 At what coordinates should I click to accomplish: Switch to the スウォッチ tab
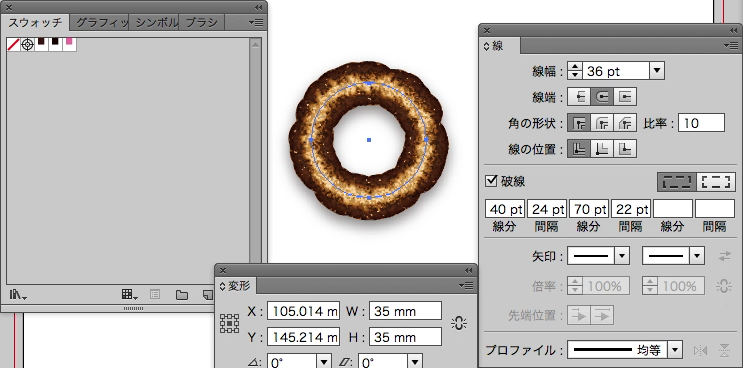(x=35, y=22)
